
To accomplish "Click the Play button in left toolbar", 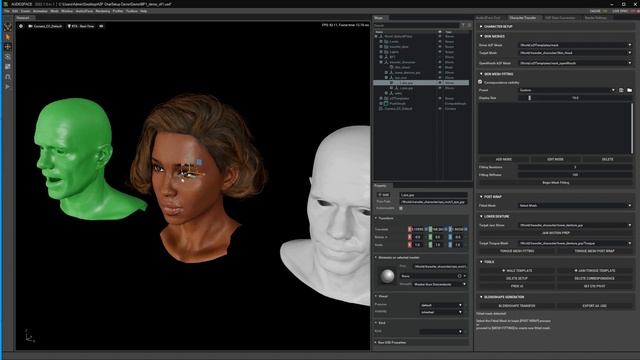I will pos(8,87).
